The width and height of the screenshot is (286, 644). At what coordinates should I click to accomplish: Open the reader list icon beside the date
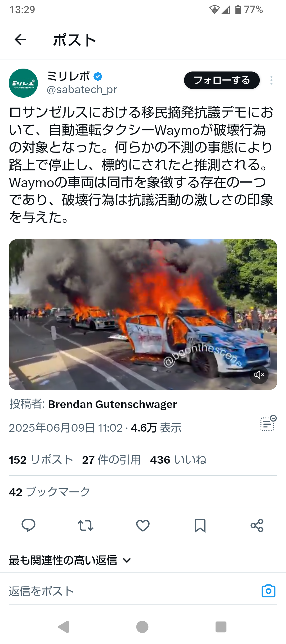(268, 423)
